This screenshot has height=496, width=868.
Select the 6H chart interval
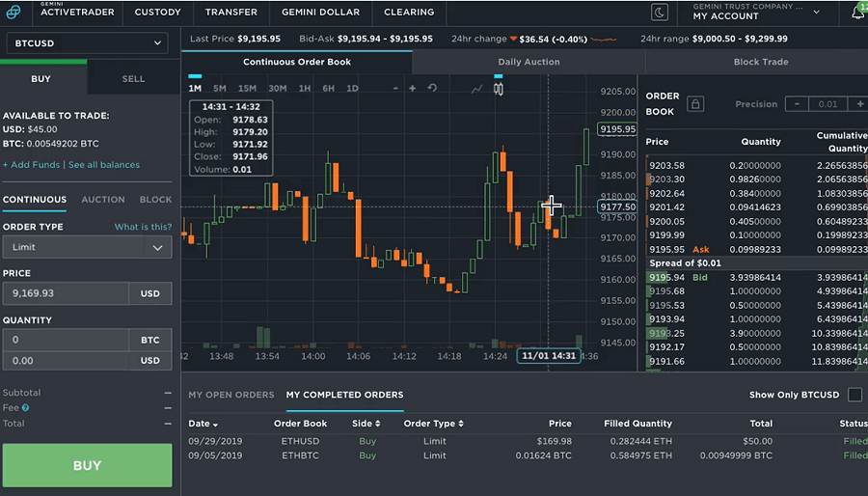coord(328,88)
